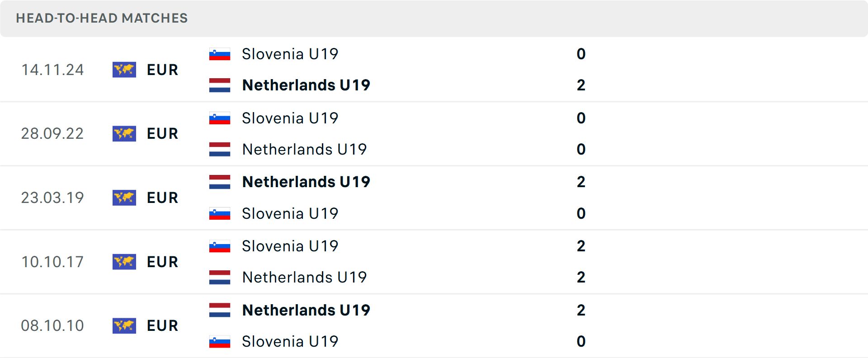Click the date 08.10.10
This screenshot has height=358, width=868.
pos(52,325)
